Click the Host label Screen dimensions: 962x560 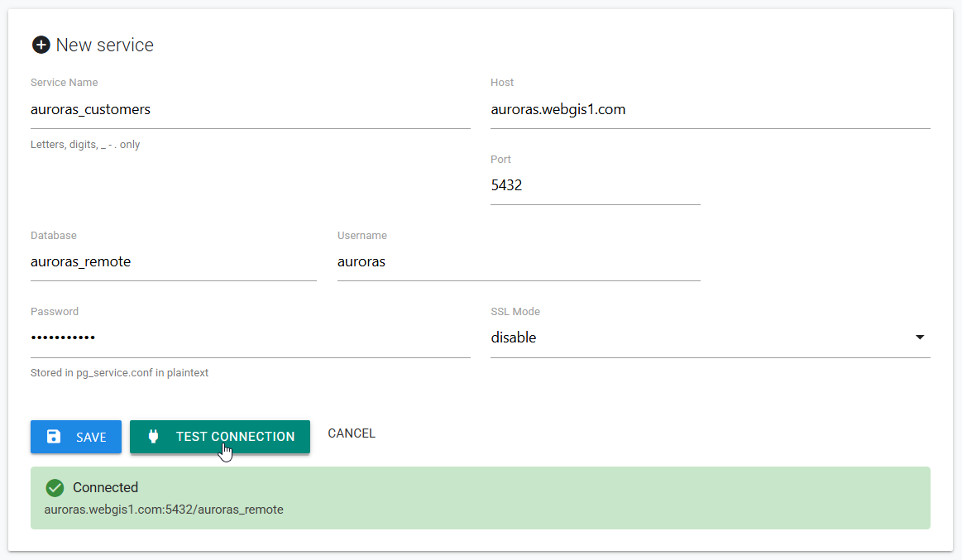[502, 82]
